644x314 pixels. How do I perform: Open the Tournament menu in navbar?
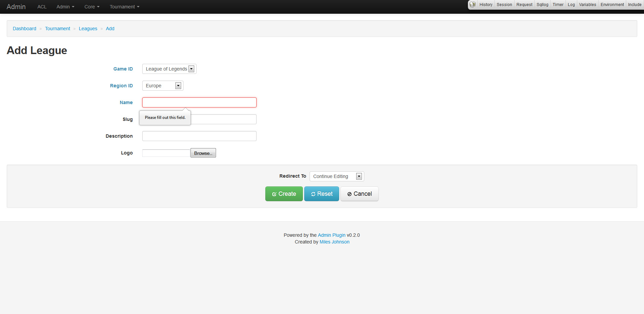pyautogui.click(x=124, y=7)
